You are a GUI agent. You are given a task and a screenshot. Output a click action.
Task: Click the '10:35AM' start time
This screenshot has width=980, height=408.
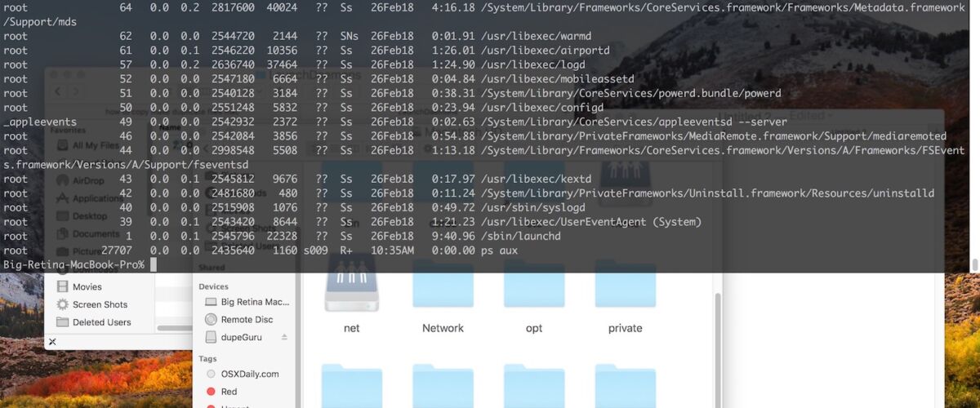point(392,251)
